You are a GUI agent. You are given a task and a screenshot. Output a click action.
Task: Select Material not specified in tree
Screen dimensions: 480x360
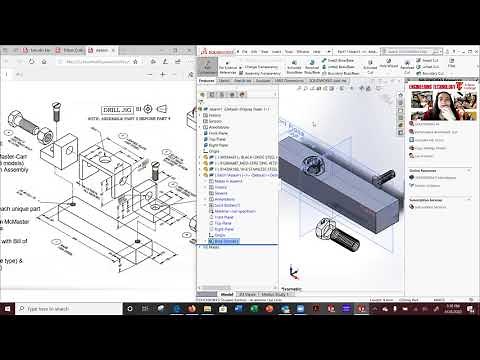(232, 211)
